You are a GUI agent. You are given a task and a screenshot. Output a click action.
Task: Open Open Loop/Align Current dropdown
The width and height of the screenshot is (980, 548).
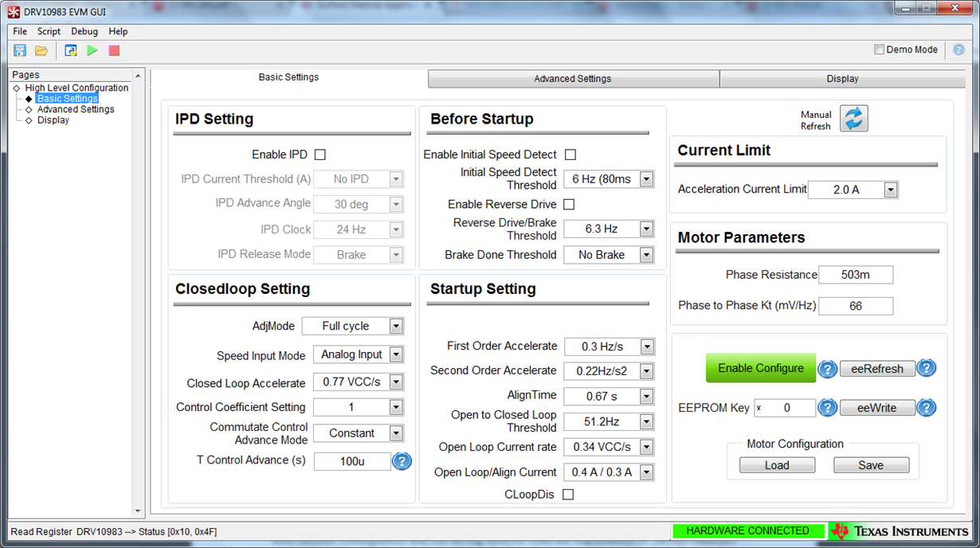click(610, 472)
